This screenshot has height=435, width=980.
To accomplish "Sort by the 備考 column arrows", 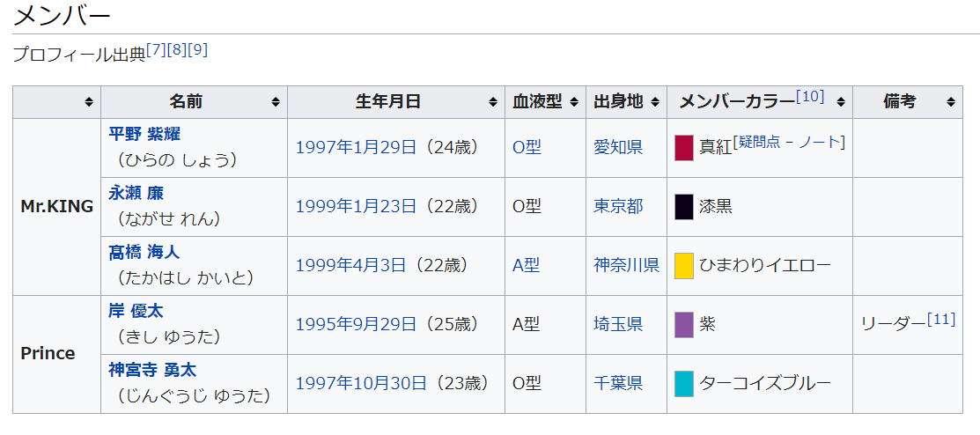I will pos(951,102).
